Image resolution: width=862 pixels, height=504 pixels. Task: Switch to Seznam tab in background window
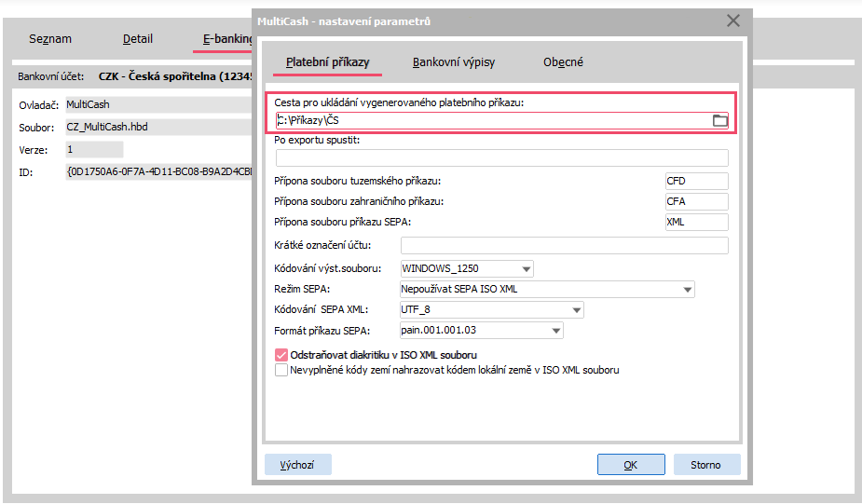click(x=50, y=39)
